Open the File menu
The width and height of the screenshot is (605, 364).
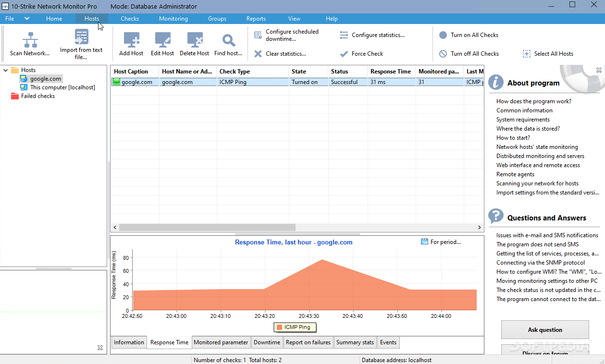coord(10,19)
